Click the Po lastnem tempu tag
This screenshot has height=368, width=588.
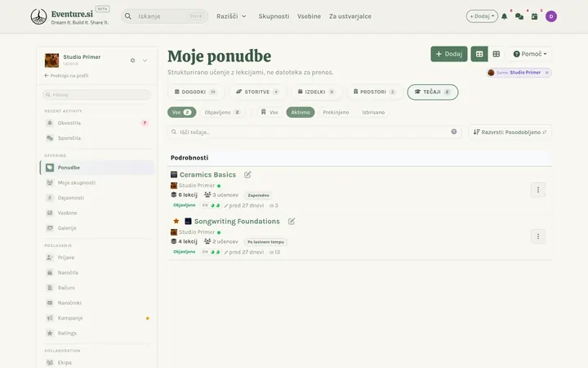tap(265, 242)
